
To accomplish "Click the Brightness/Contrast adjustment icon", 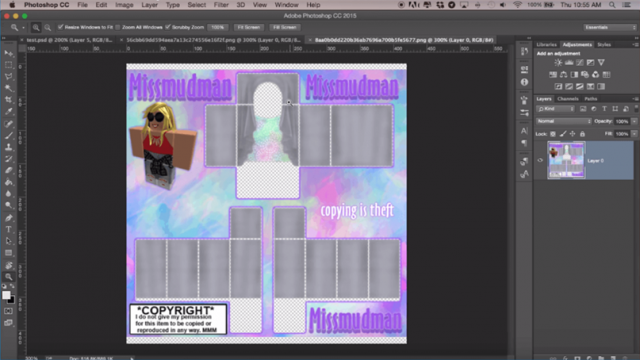I will click(558, 62).
